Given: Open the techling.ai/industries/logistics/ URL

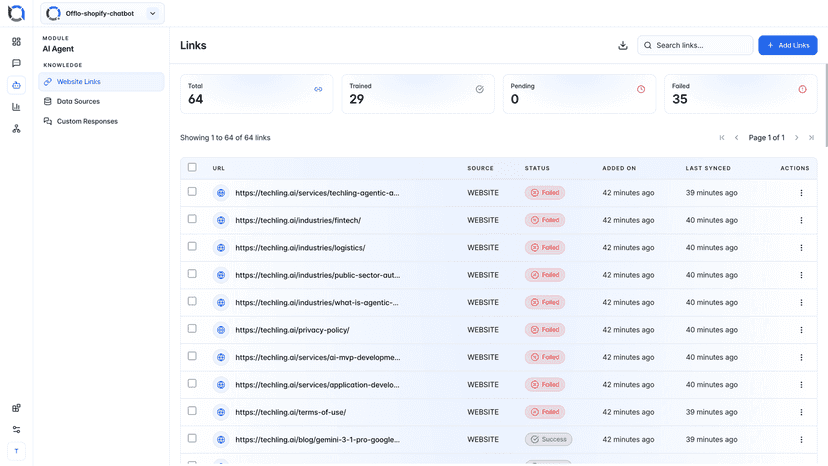Looking at the screenshot, I should point(300,248).
